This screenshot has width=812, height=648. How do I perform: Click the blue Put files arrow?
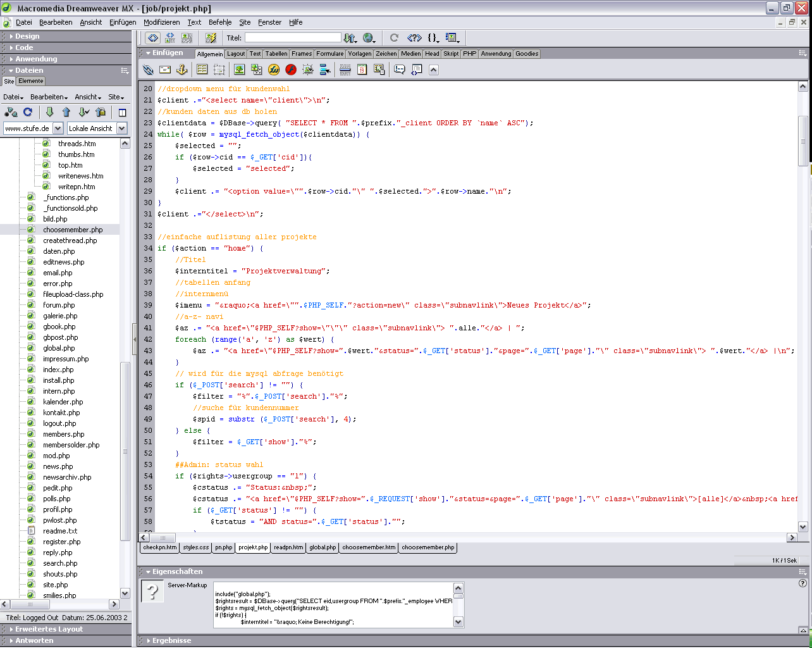[66, 112]
